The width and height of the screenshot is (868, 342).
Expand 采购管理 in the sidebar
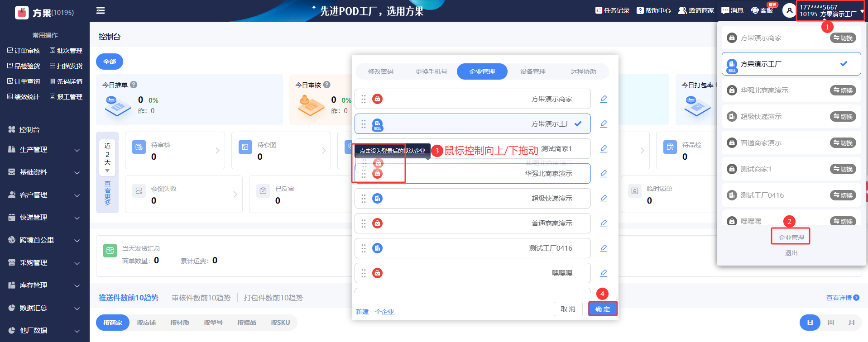44,263
